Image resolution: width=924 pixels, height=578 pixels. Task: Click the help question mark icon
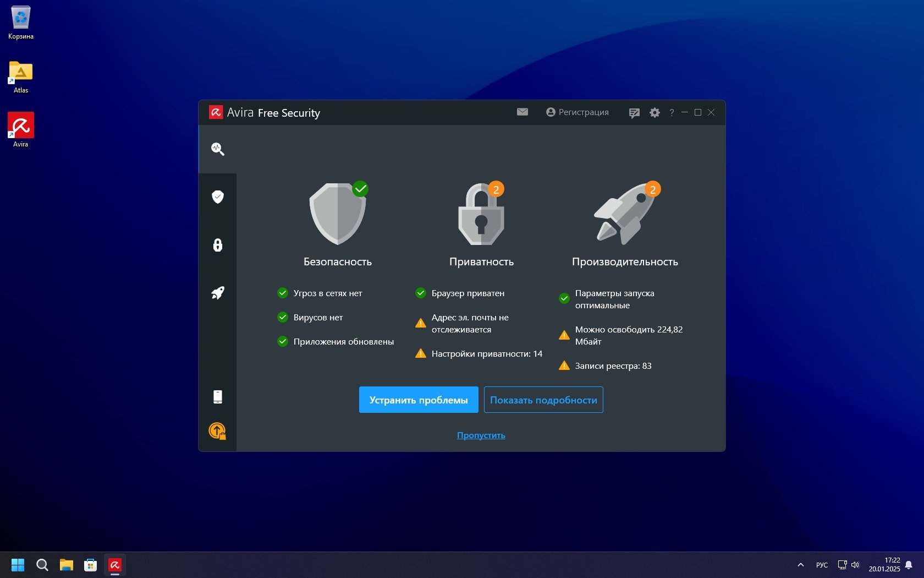[672, 113]
